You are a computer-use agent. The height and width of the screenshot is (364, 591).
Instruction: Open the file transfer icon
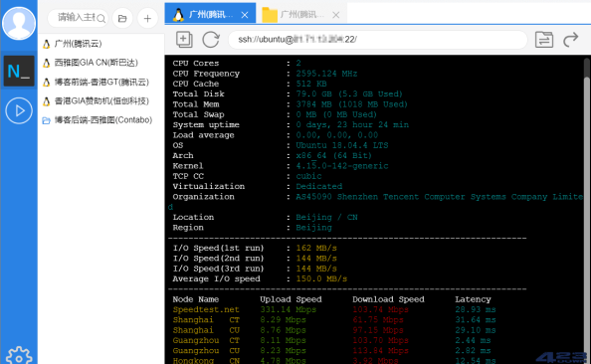544,39
